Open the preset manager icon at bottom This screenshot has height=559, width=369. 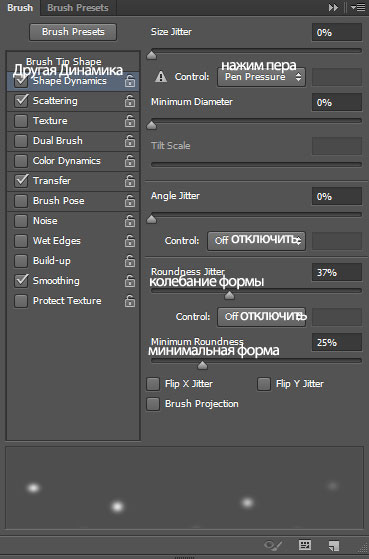[x=305, y=545]
